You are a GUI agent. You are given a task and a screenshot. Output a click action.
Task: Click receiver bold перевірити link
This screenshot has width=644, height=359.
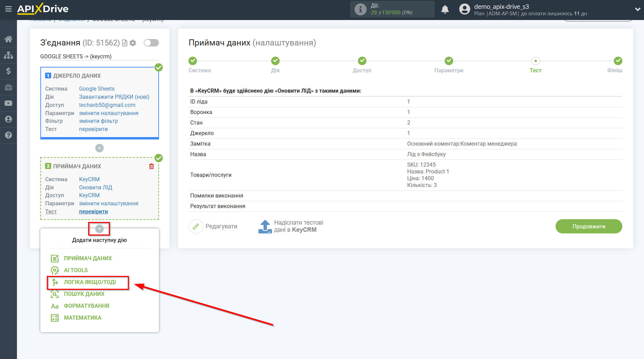point(93,211)
